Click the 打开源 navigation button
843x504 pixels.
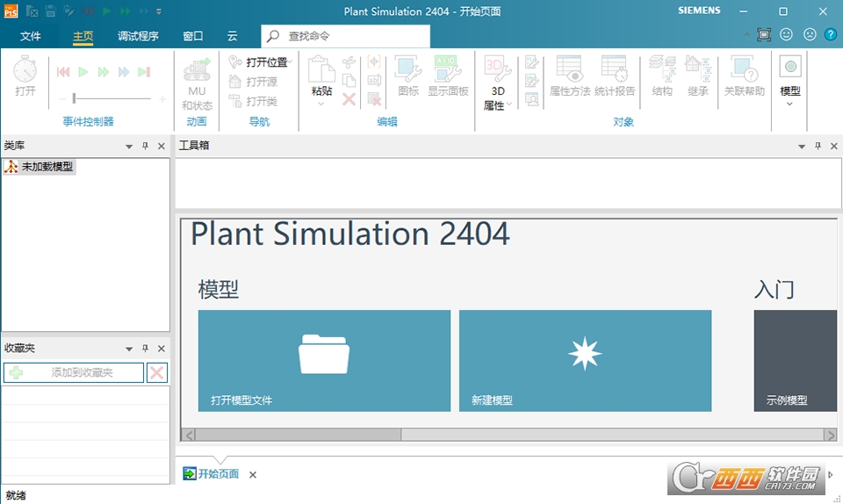point(253,82)
